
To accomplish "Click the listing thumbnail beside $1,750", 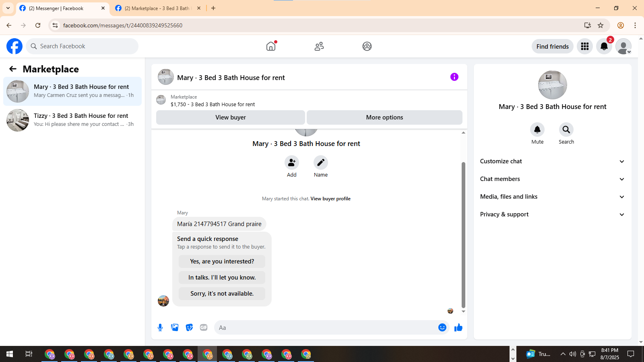I will (161, 100).
